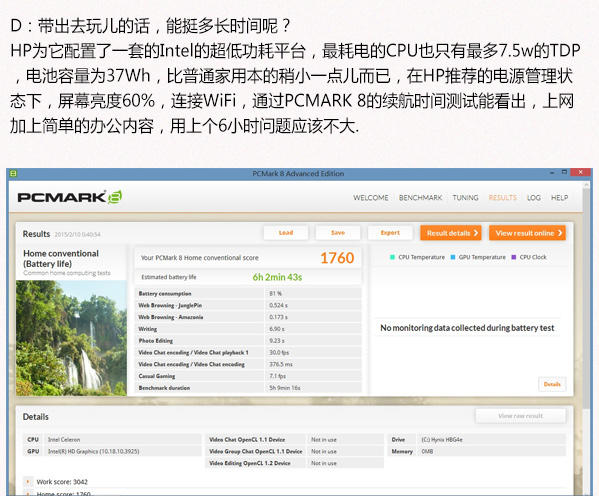This screenshot has height=496, width=599.
Task: Click the CPU Temperature legend label
Action: [421, 257]
